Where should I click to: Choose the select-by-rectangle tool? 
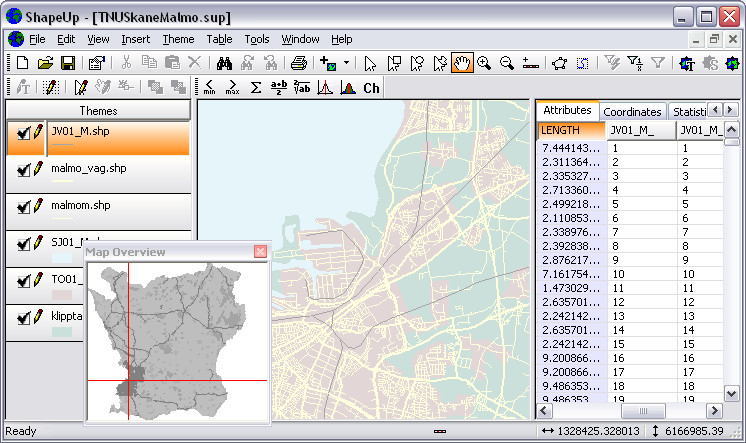(394, 63)
